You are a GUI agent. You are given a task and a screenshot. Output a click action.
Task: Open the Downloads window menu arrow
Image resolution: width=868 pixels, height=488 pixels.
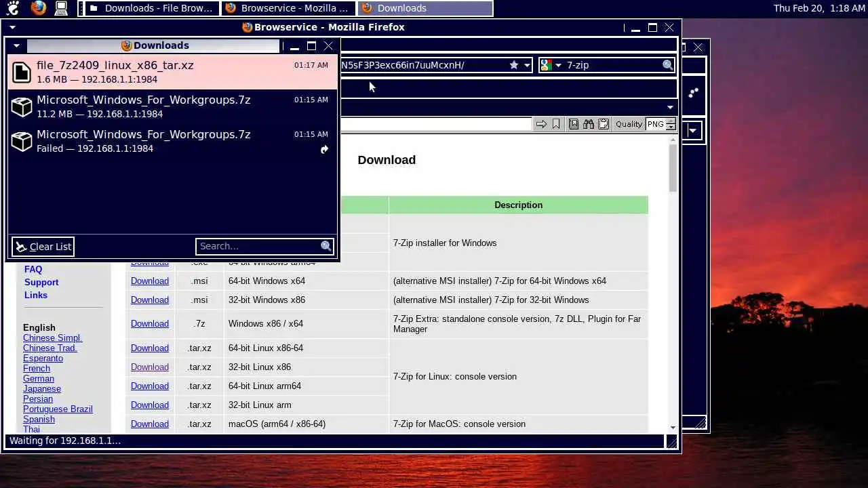pos(16,46)
